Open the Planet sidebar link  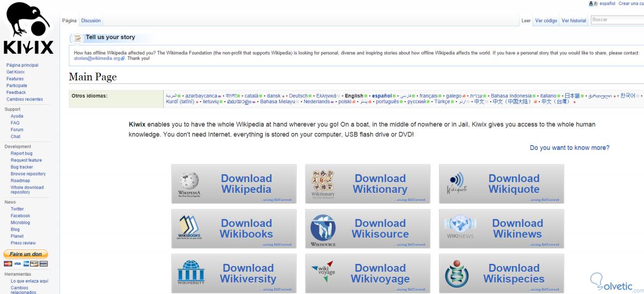17,236
